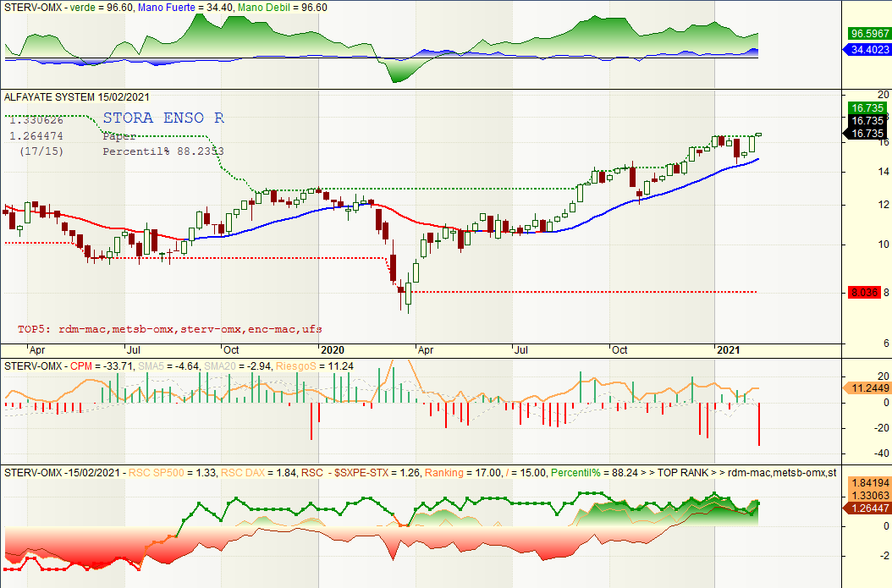Click the verde = 96.60 legend text

[101, 8]
